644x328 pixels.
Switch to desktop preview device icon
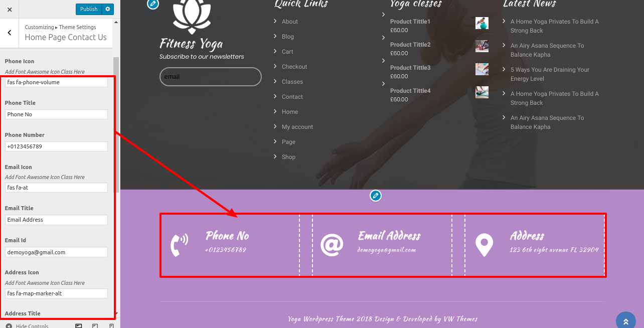pos(79,326)
